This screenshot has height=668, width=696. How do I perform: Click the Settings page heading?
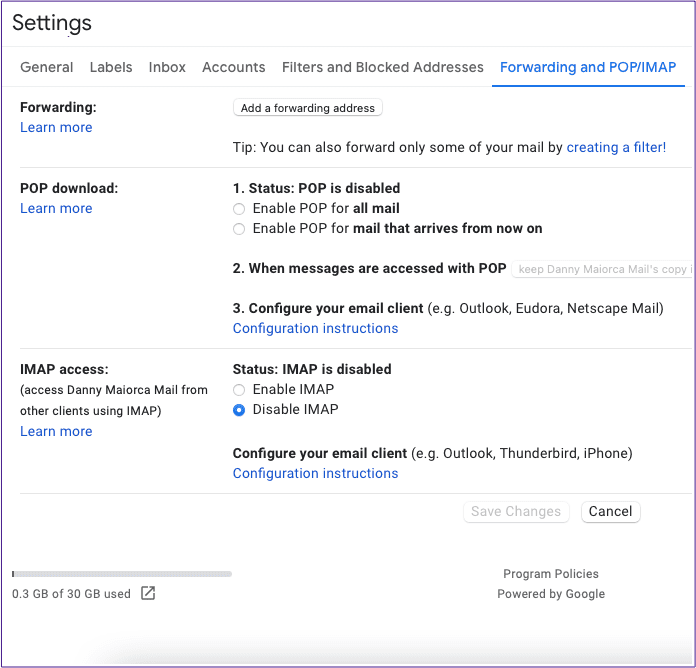[x=51, y=23]
